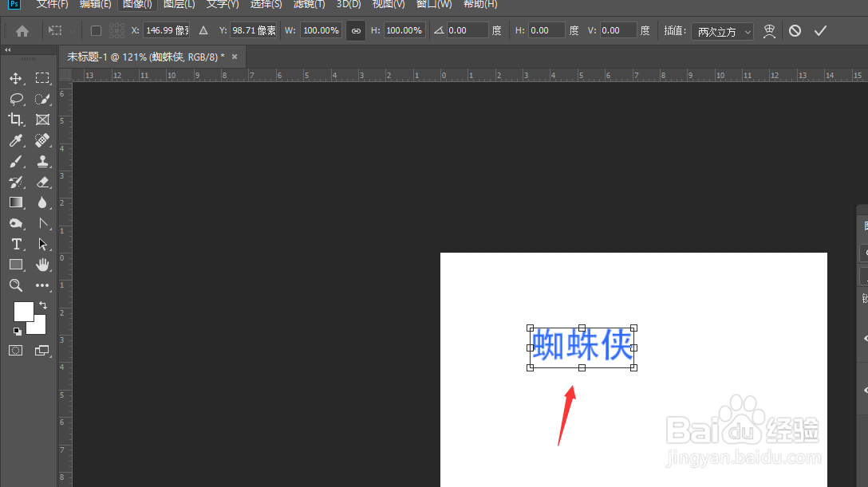Select the Eraser tool
The width and height of the screenshot is (868, 487).
pyautogui.click(x=42, y=182)
